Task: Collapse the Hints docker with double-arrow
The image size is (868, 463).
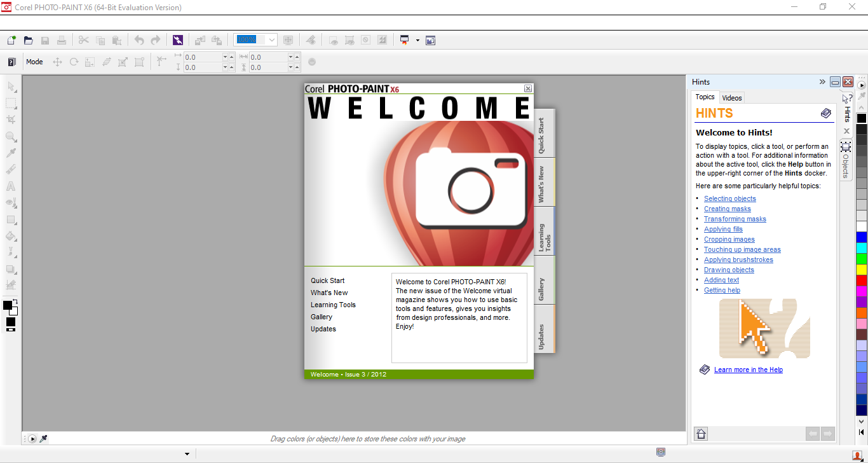Action: pyautogui.click(x=822, y=82)
